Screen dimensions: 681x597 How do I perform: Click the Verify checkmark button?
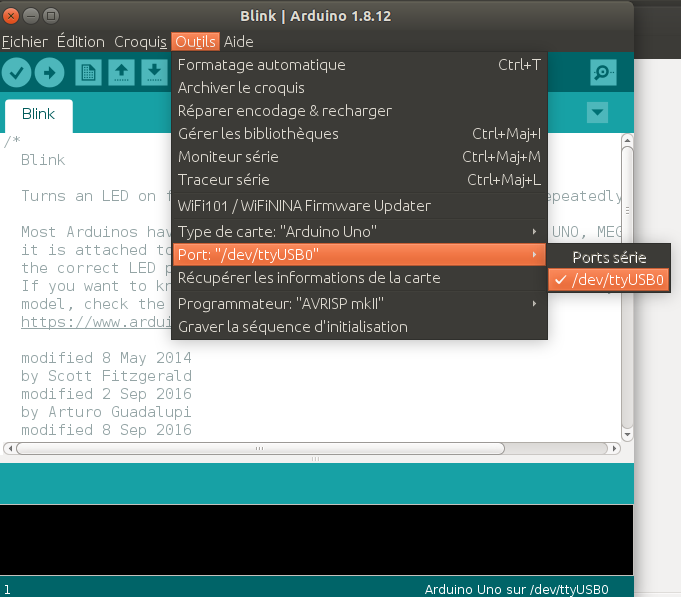17,73
